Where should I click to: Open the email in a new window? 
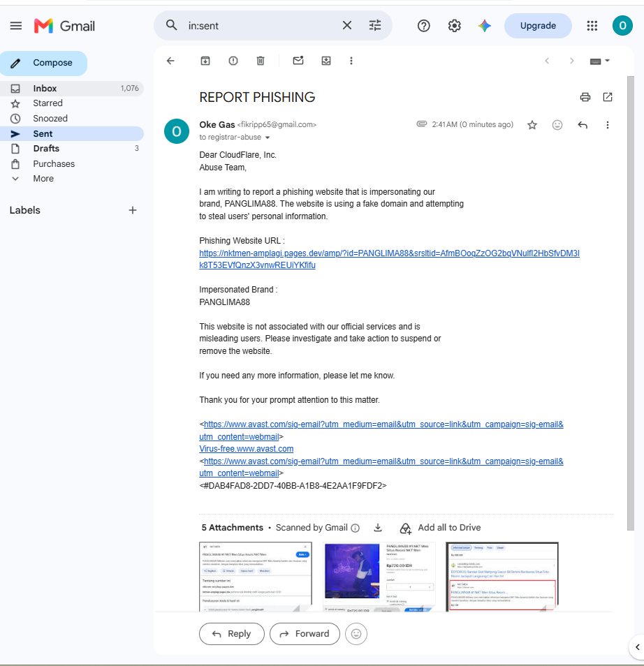tap(608, 97)
